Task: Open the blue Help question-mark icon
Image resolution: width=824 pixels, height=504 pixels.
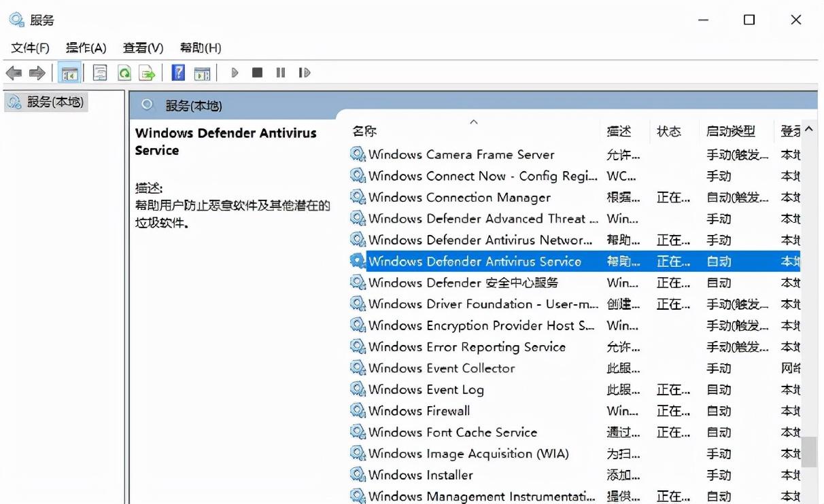Action: pos(178,73)
